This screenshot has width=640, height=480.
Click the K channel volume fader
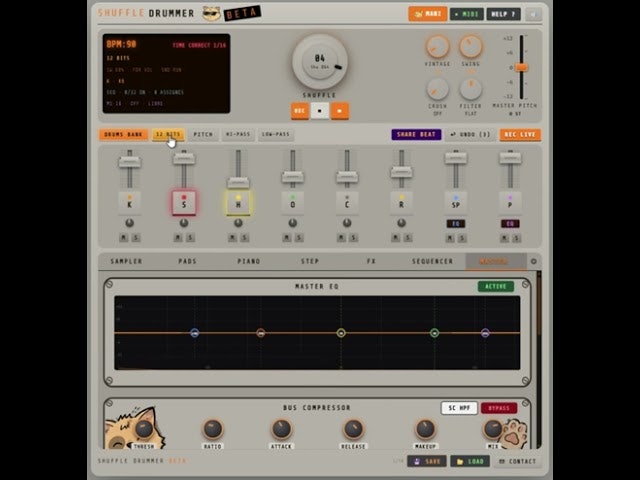coord(129,162)
